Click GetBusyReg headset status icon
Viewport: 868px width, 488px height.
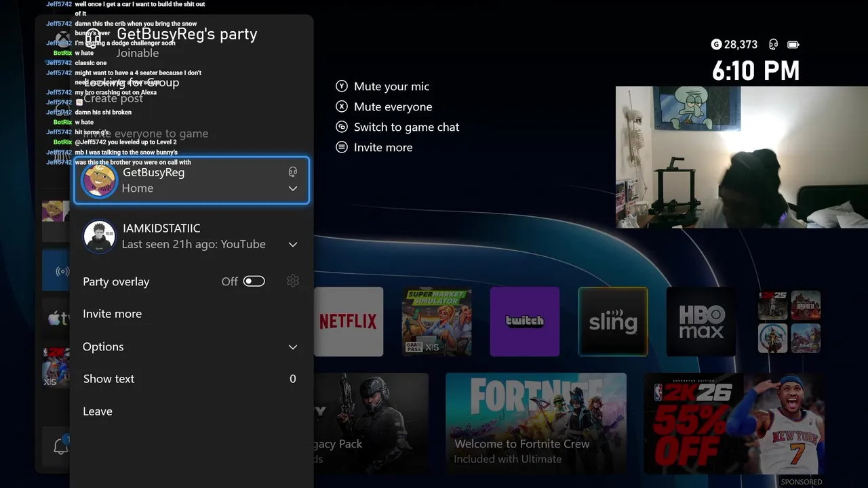pos(293,172)
